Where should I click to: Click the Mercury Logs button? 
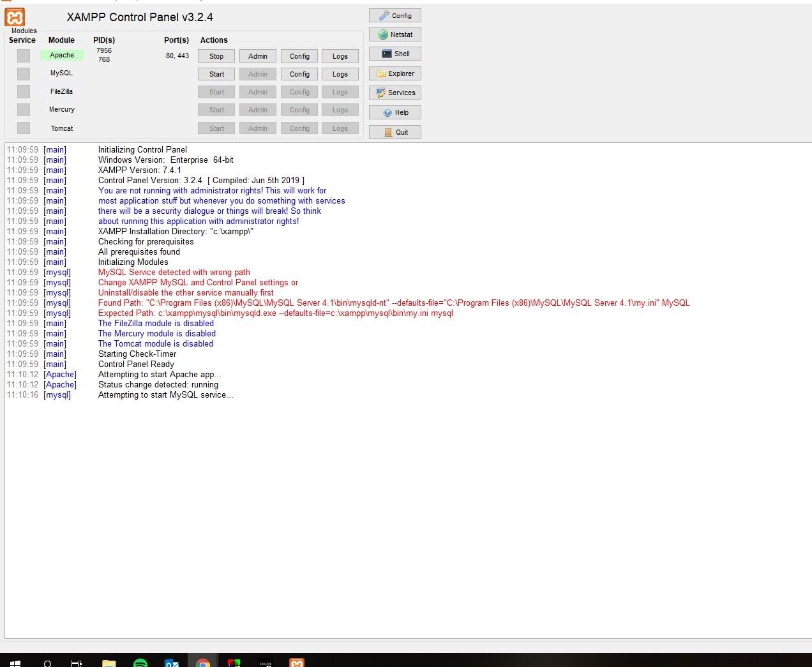tap(340, 110)
